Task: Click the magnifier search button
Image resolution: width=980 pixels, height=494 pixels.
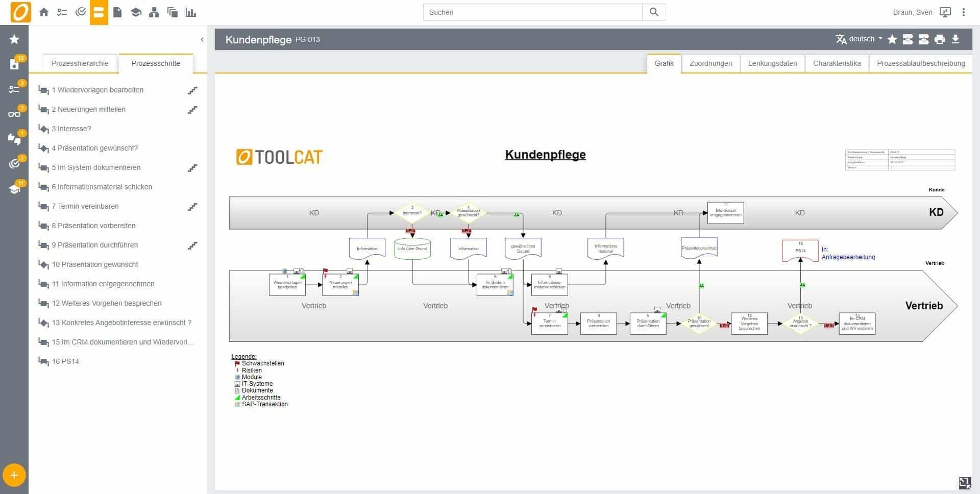Action: coord(654,12)
